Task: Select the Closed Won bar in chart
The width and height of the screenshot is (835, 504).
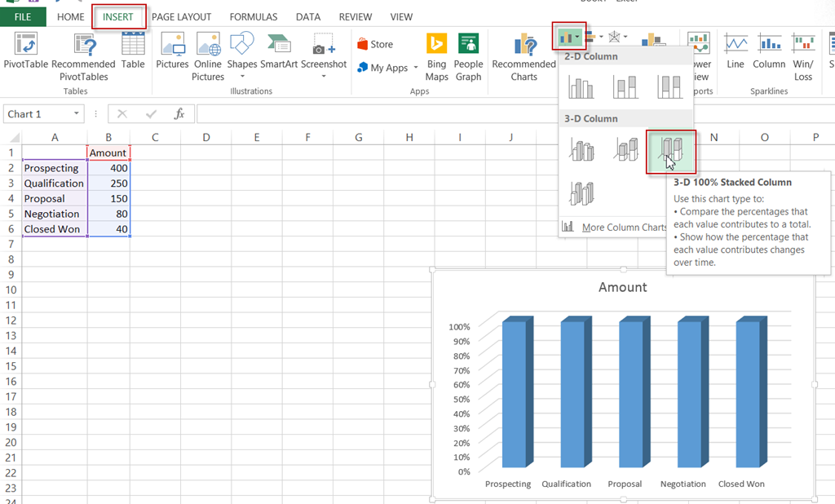Action: click(751, 391)
